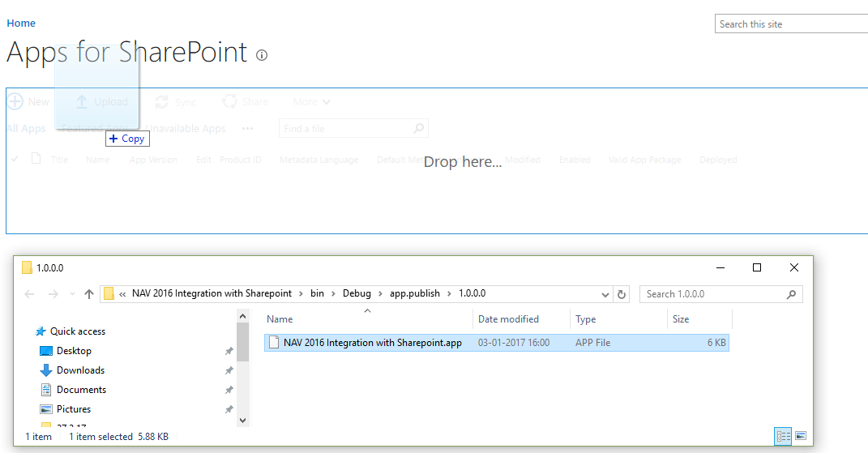The height and width of the screenshot is (453, 868).
Task: Click the Upload button
Action: click(102, 102)
